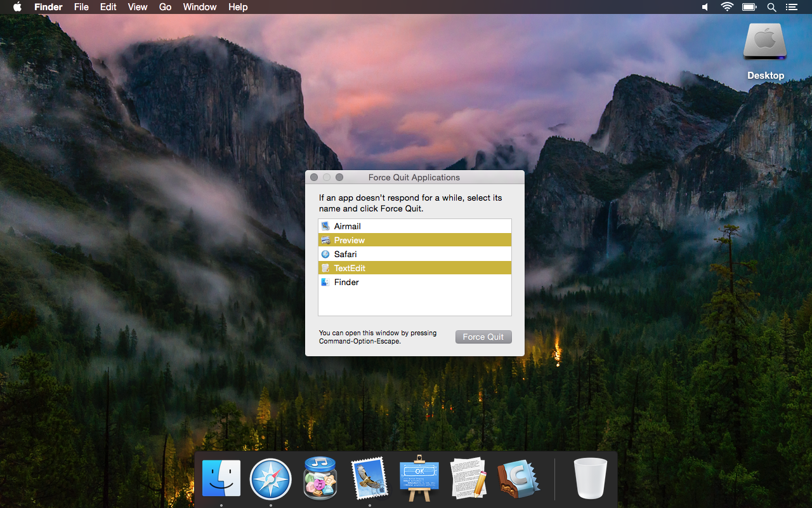Image resolution: width=812 pixels, height=508 pixels.
Task: Click the Safari compass icon in the list
Action: coord(325,254)
